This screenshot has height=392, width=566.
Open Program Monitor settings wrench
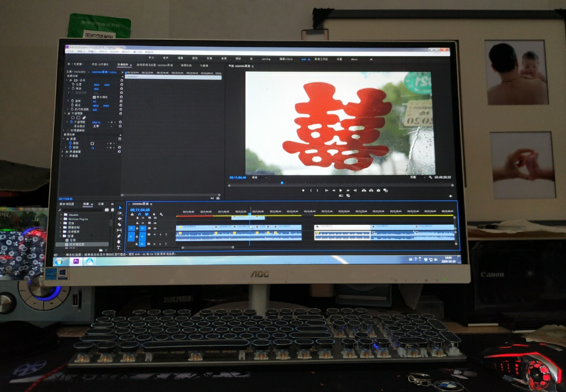click(x=430, y=177)
